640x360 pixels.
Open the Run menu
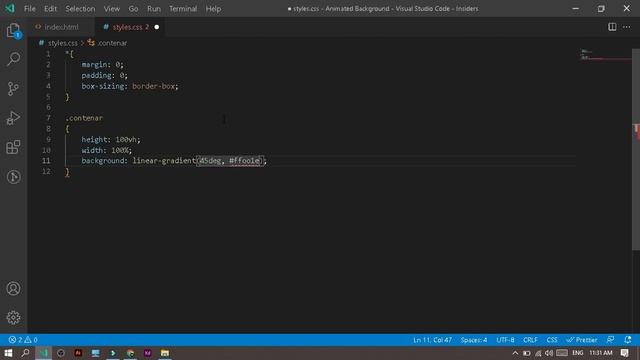154,9
